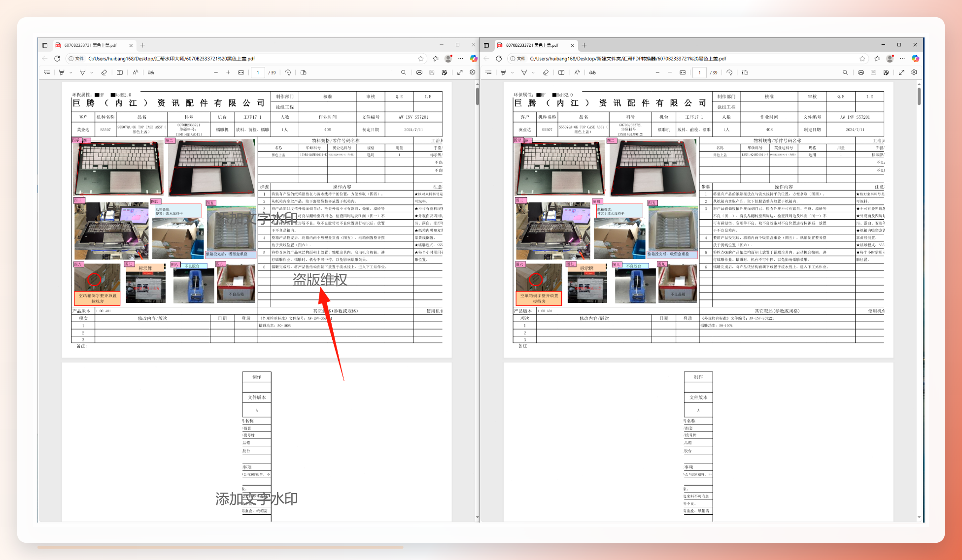The width and height of the screenshot is (962, 560).
Task: Enter full screen in right window
Action: (x=901, y=72)
